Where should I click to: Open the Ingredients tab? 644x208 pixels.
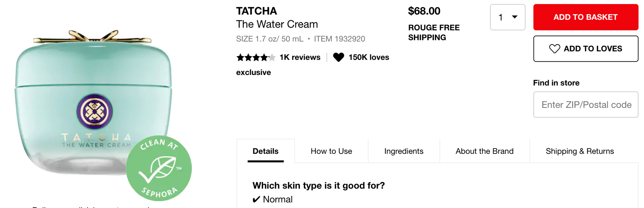tap(404, 151)
